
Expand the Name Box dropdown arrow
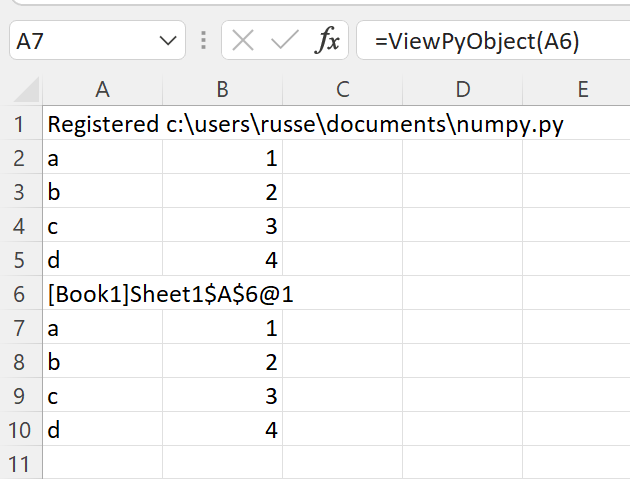pyautogui.click(x=168, y=41)
